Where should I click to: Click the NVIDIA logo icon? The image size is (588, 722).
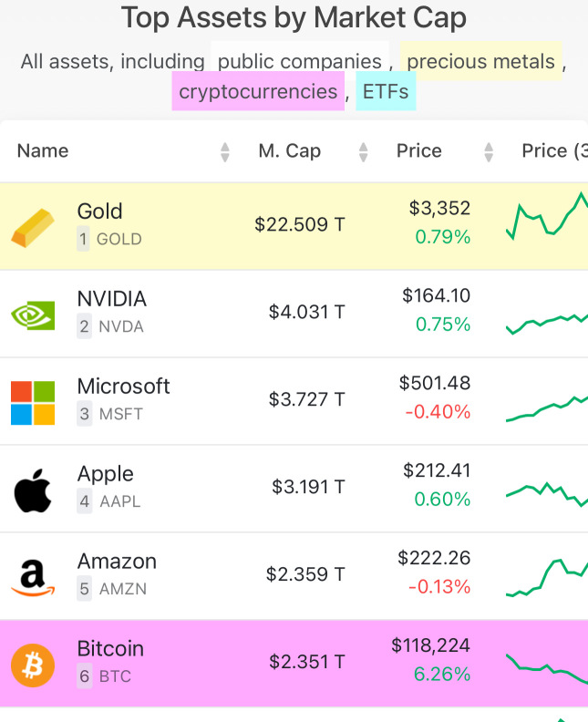tap(33, 315)
